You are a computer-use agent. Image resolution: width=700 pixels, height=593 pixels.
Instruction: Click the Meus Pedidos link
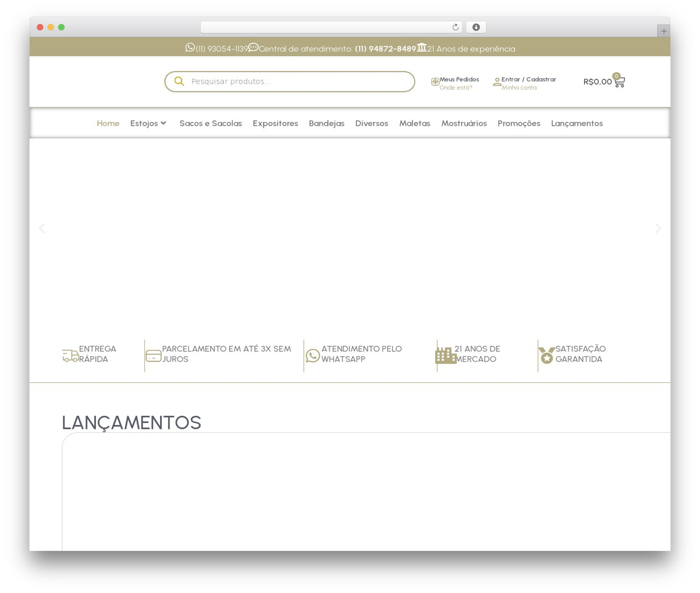[459, 79]
